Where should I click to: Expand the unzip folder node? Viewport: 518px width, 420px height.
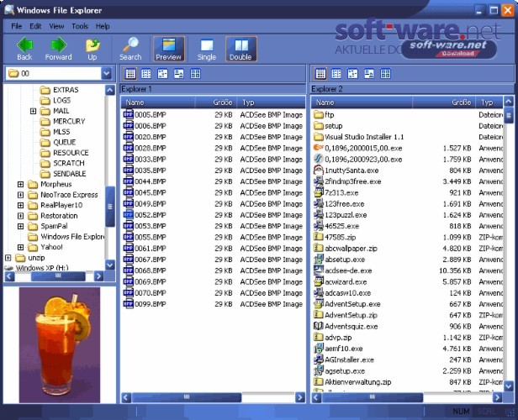click(x=8, y=258)
